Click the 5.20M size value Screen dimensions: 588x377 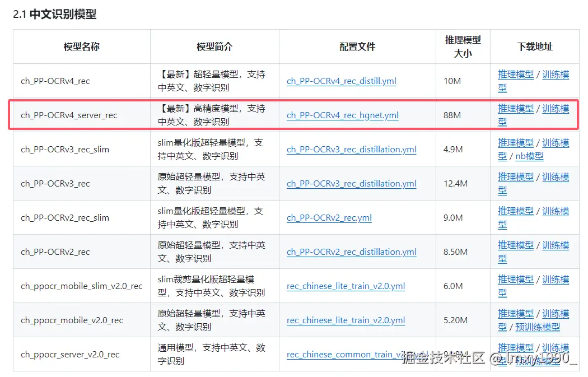(x=455, y=320)
